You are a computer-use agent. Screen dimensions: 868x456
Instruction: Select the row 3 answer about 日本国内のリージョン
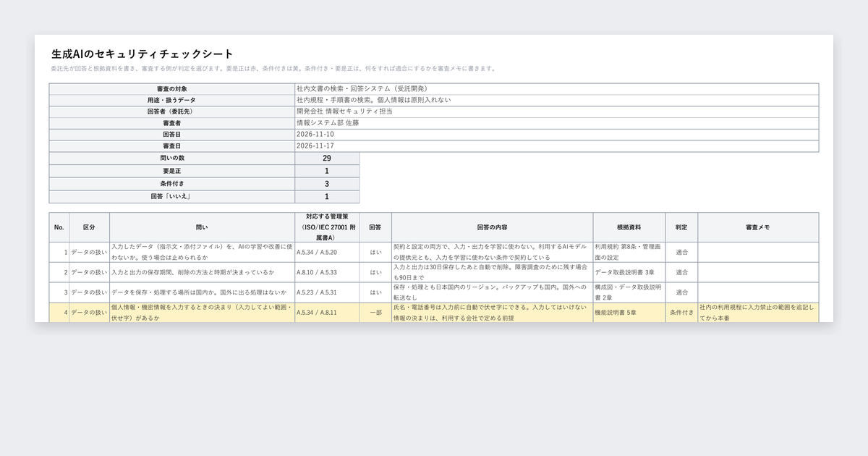493,292
